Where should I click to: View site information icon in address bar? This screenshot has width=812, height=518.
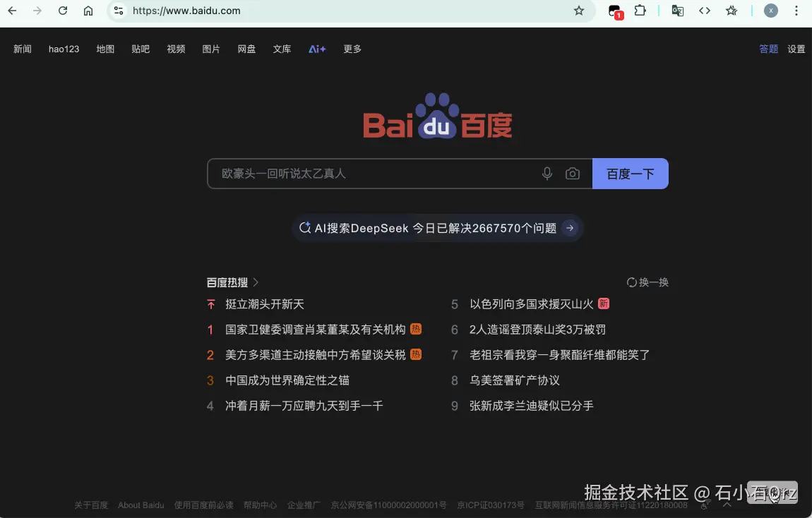(119, 11)
